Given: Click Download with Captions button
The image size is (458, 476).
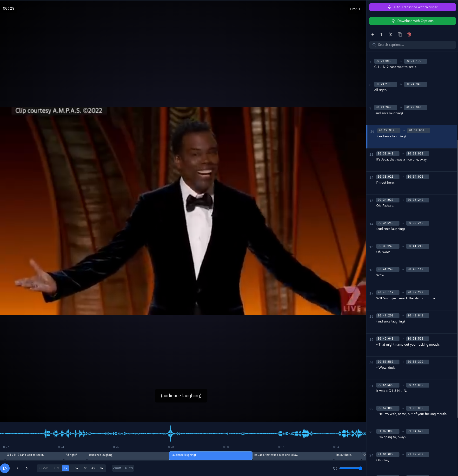Looking at the screenshot, I should (412, 21).
